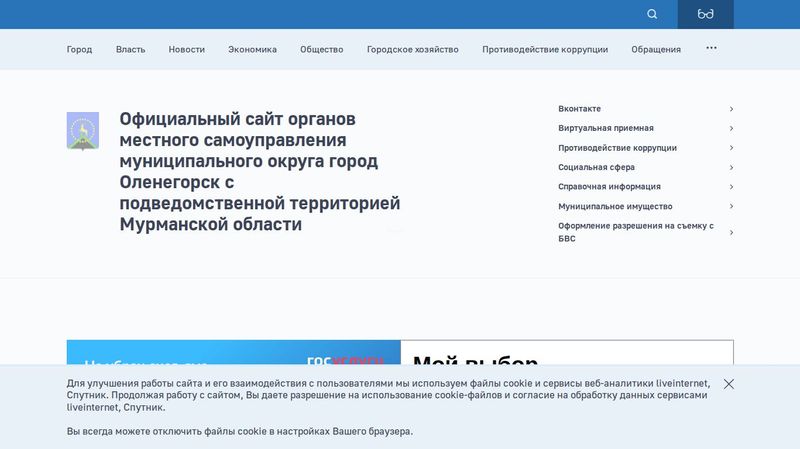Select Обращения in the navigation bar
This screenshot has height=449, width=800.
click(x=656, y=49)
